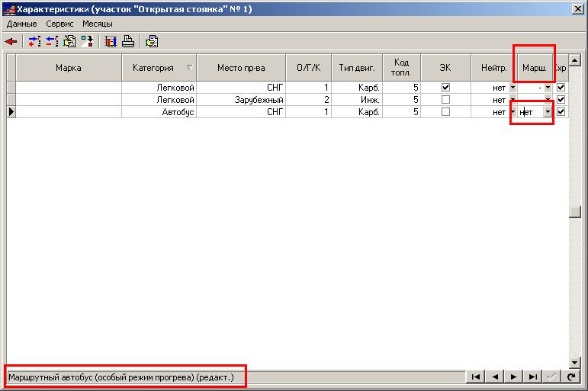588x391 pixels.
Task: Go to last record navigation button
Action: 533,377
